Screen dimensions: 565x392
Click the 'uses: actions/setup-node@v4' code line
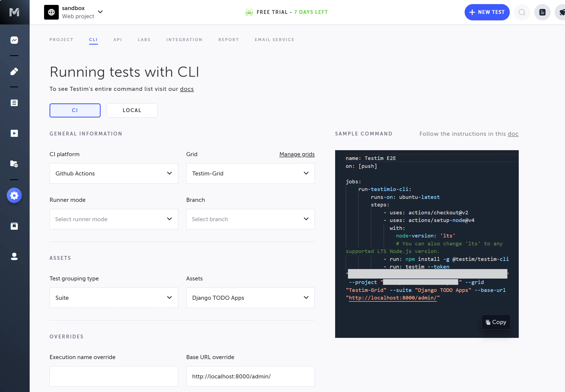click(x=429, y=220)
